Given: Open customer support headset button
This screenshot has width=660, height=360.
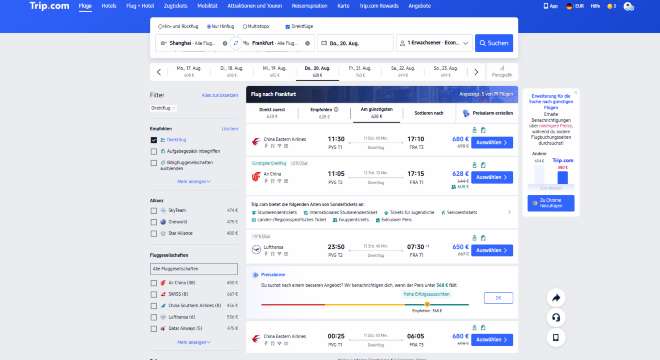Looking at the screenshot, I should [x=556, y=317].
